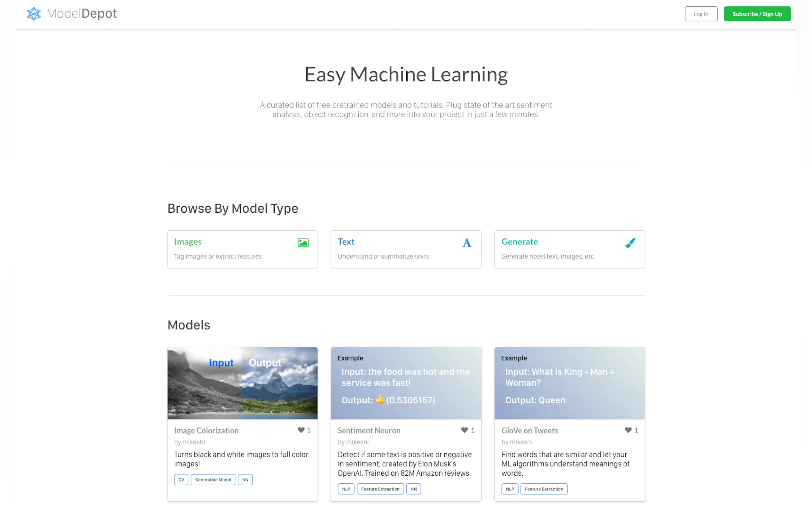
Task: Click the letter A icon in Text card
Action: (467, 242)
